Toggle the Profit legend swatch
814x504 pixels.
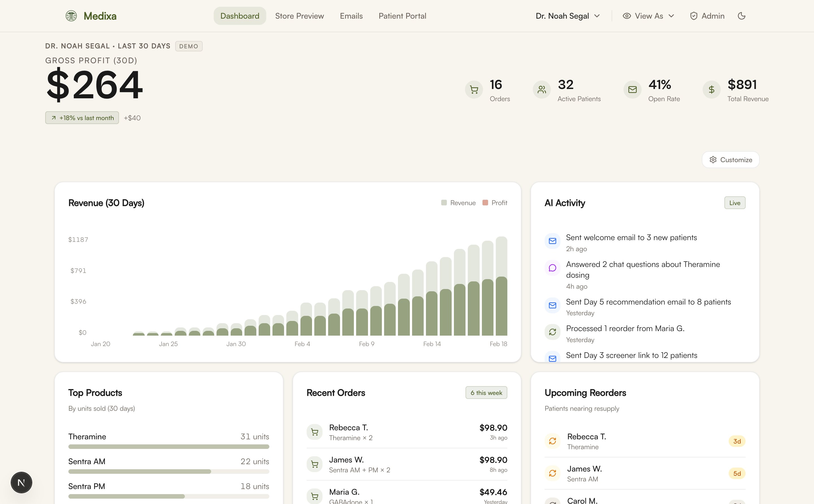[x=486, y=202]
